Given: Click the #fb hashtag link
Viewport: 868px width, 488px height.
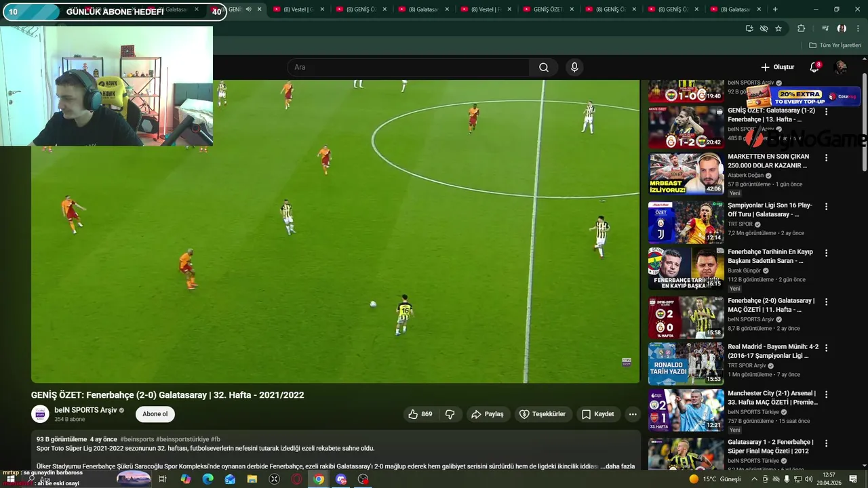Looking at the screenshot, I should coord(216,439).
